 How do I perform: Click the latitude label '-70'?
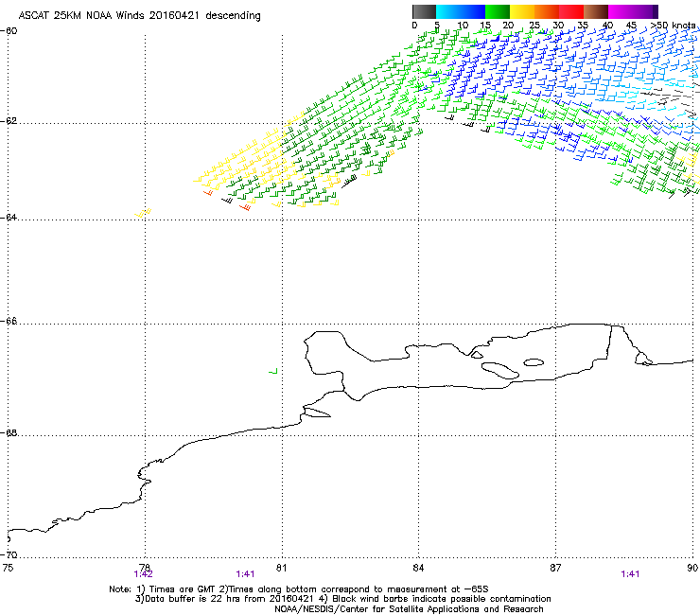point(9,554)
